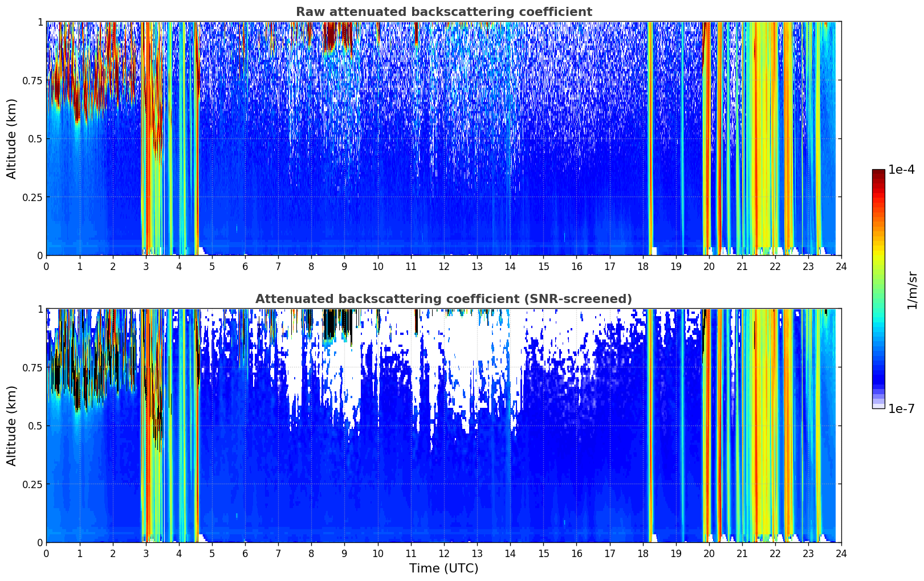Viewport: 924px width, 581px height.
Task: Click hour 18 tick on bottom plot's time axis
Action: (x=642, y=553)
